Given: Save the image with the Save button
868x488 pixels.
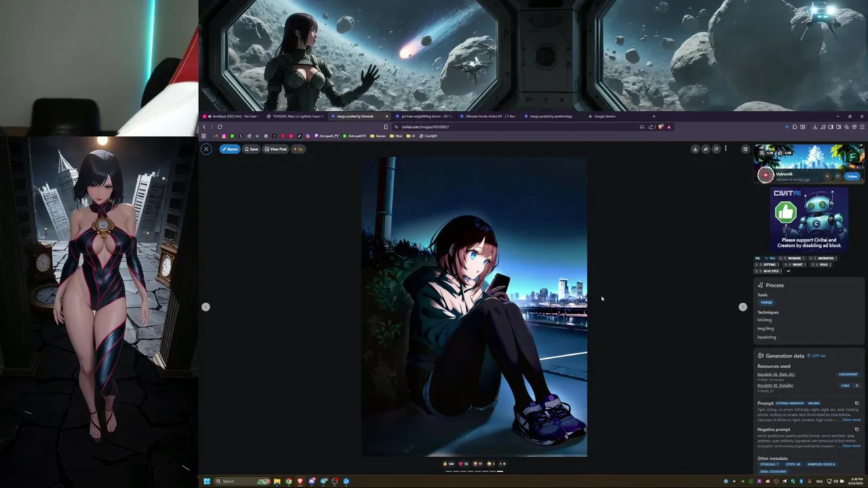Looking at the screenshot, I should [252, 149].
